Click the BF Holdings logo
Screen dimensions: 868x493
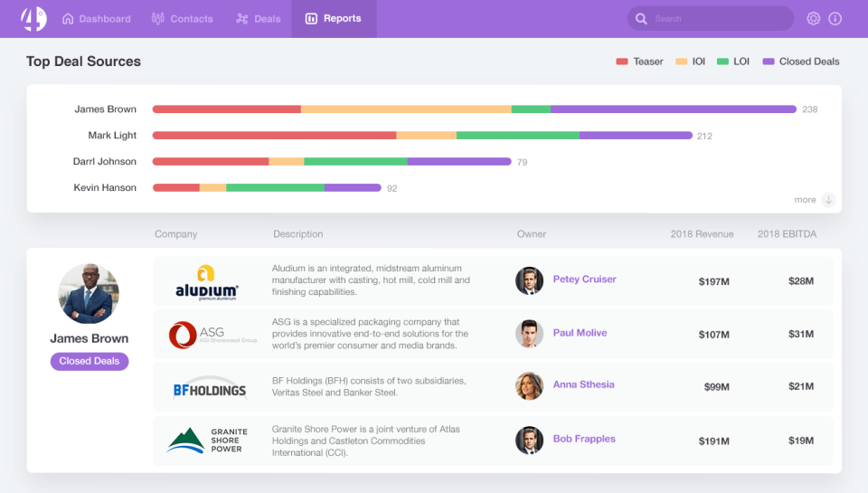209,388
